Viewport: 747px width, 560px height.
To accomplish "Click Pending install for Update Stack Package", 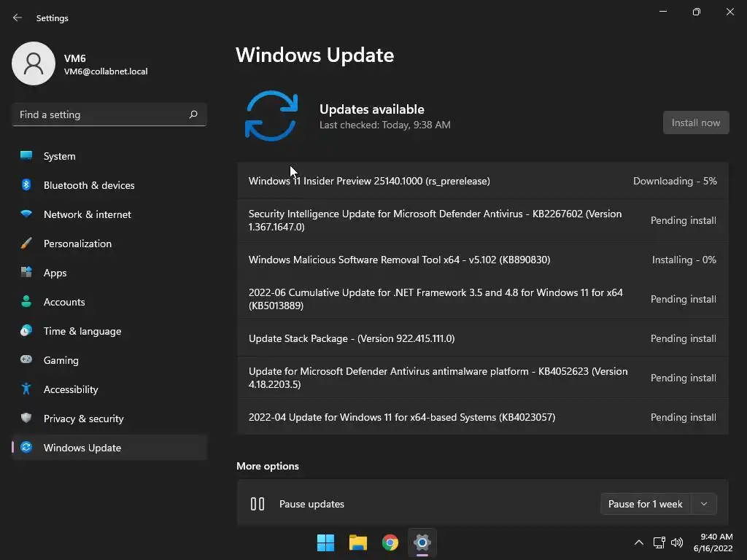I will tap(683, 338).
